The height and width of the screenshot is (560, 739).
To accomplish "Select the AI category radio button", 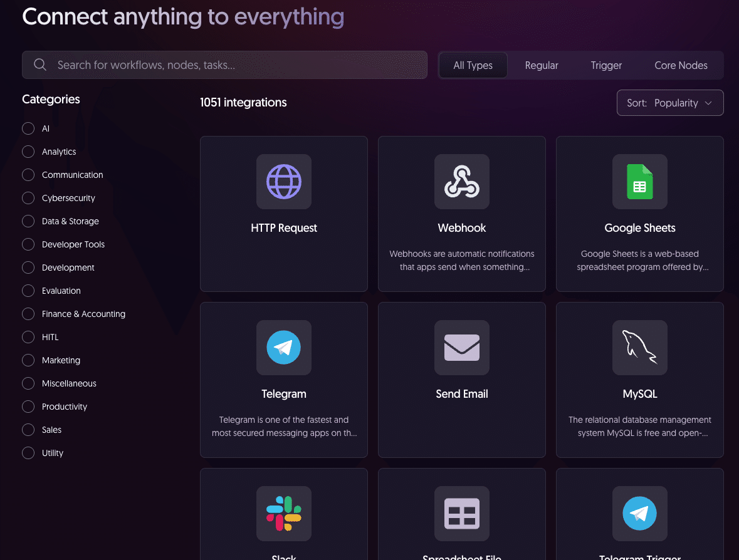I will [28, 128].
